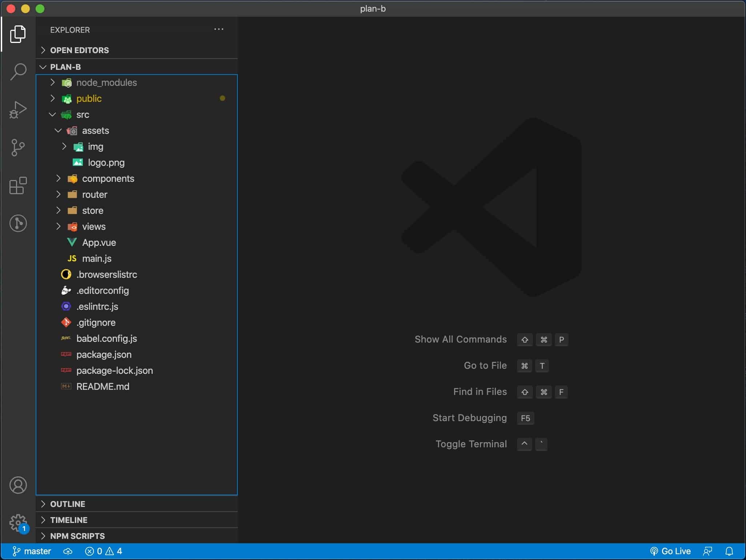This screenshot has height=560, width=746.
Task: Open errors and warnings status item
Action: (x=104, y=551)
